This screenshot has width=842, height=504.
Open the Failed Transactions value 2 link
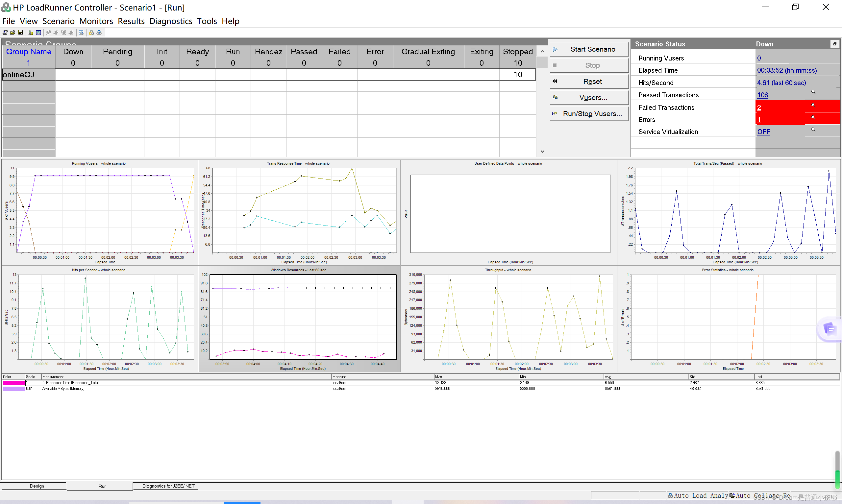[x=759, y=107]
